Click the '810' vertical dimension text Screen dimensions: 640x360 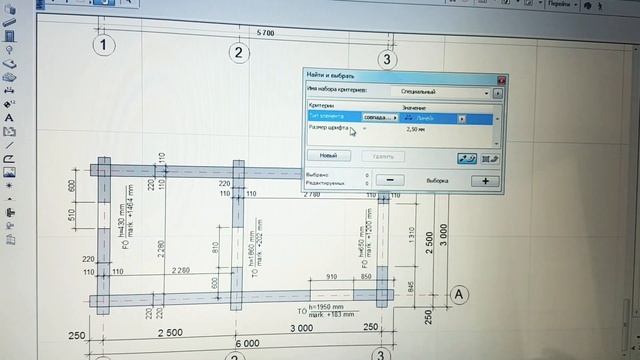coord(216,248)
